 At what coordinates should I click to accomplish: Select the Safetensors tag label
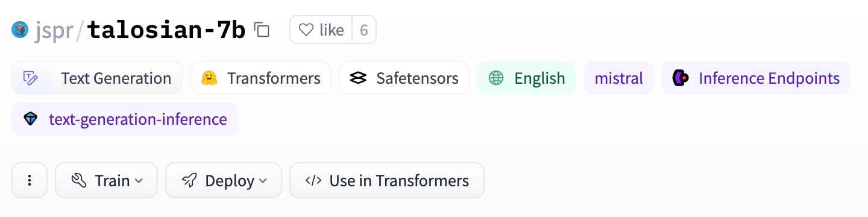pyautogui.click(x=418, y=78)
